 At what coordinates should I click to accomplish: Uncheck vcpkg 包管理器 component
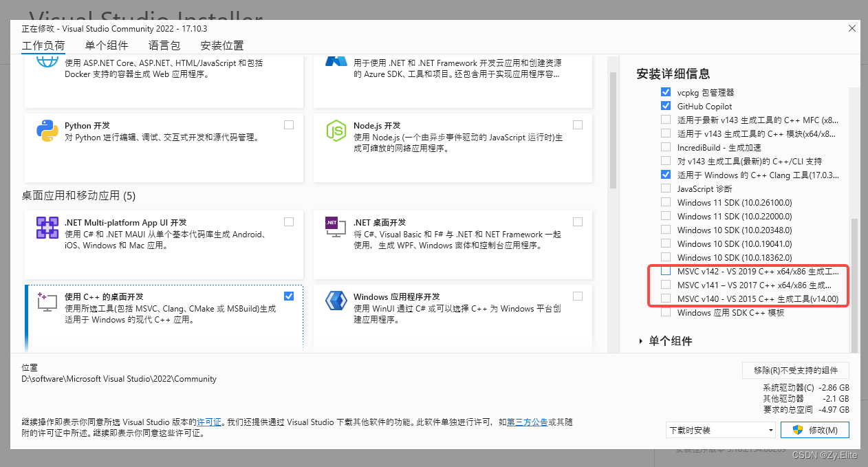click(x=665, y=92)
